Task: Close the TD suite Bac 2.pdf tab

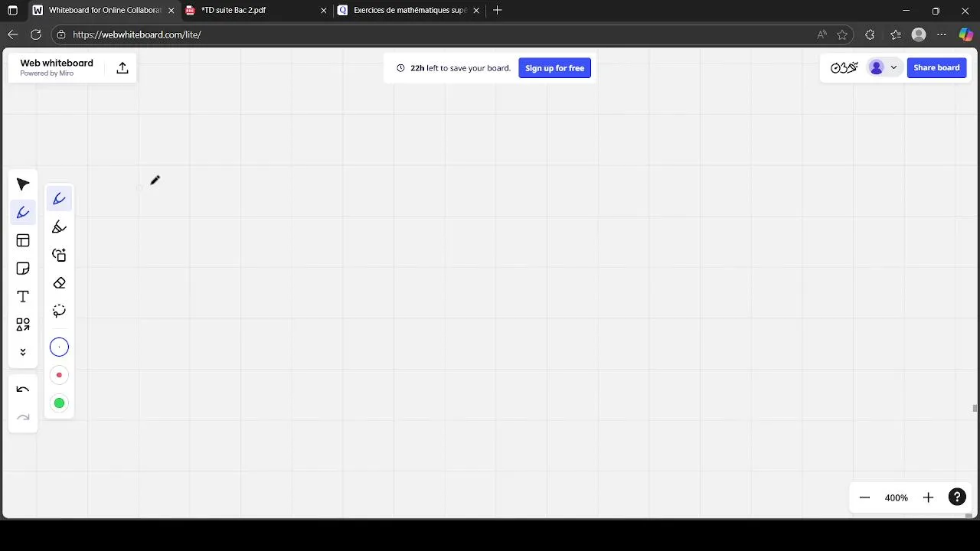Action: (x=324, y=11)
